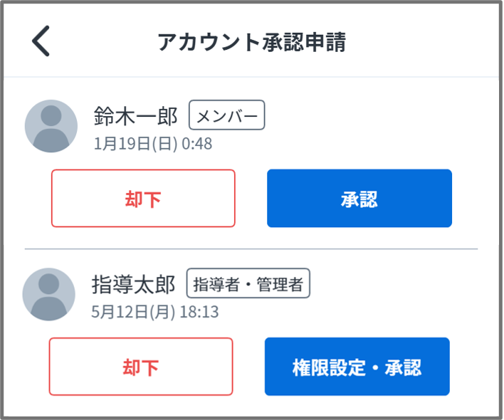This screenshot has width=504, height=420.
Task: Reject 指導太郎's request with 却下
Action: coord(141,367)
